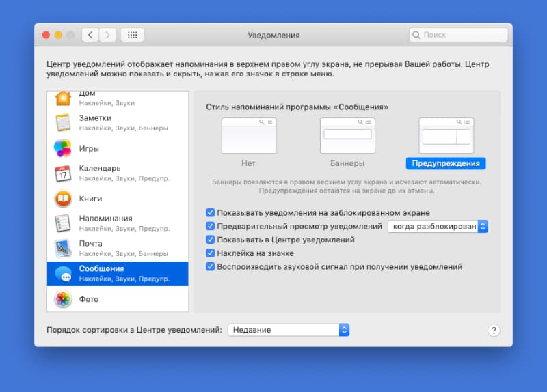Toggle the badge app icon checkbox
Image resolution: width=547 pixels, height=392 pixels.
point(210,253)
